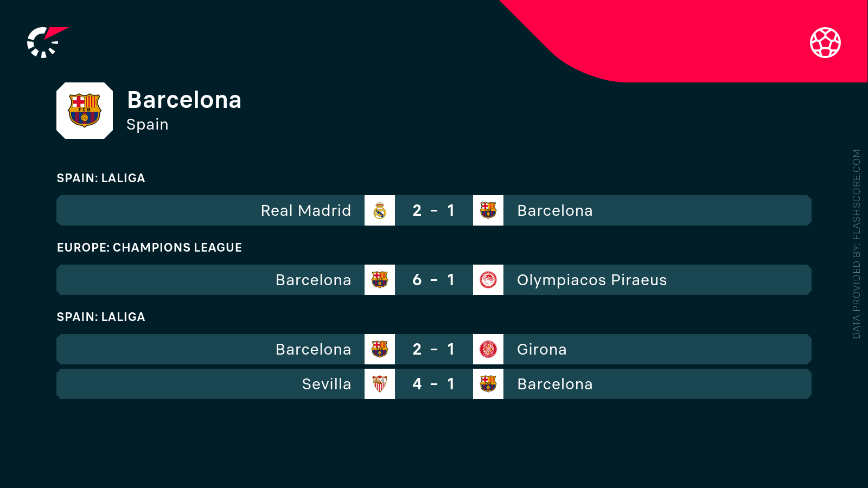Viewport: 868px width, 488px height.
Task: Open the Olympiacos Piraeus team name
Action: click(592, 280)
